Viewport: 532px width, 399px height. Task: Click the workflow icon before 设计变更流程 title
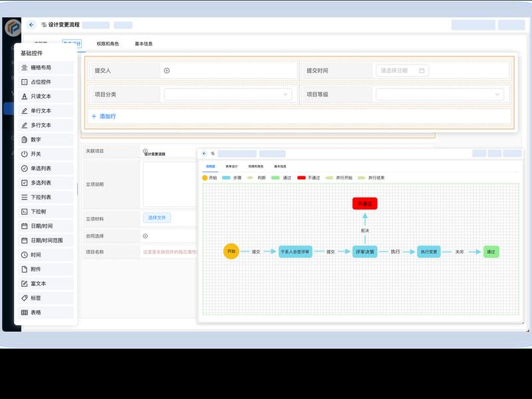click(44, 25)
